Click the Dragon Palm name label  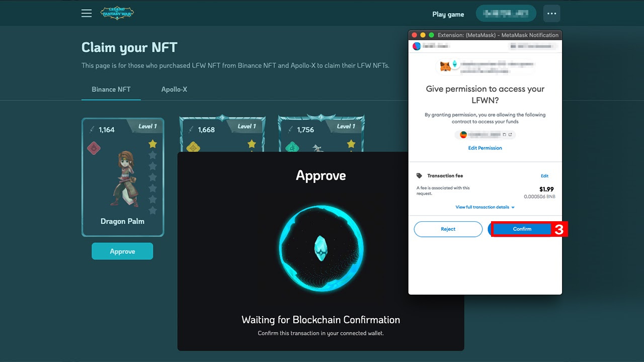122,221
